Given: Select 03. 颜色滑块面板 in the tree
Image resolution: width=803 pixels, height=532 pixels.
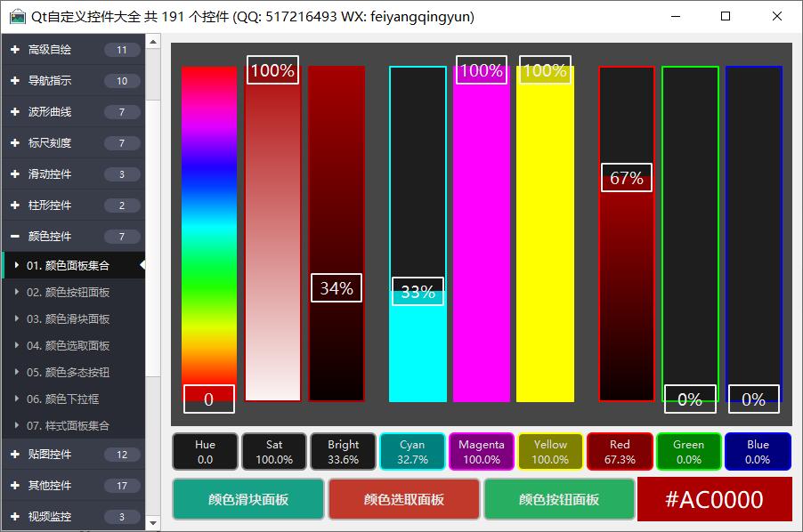Looking at the screenshot, I should (68, 319).
